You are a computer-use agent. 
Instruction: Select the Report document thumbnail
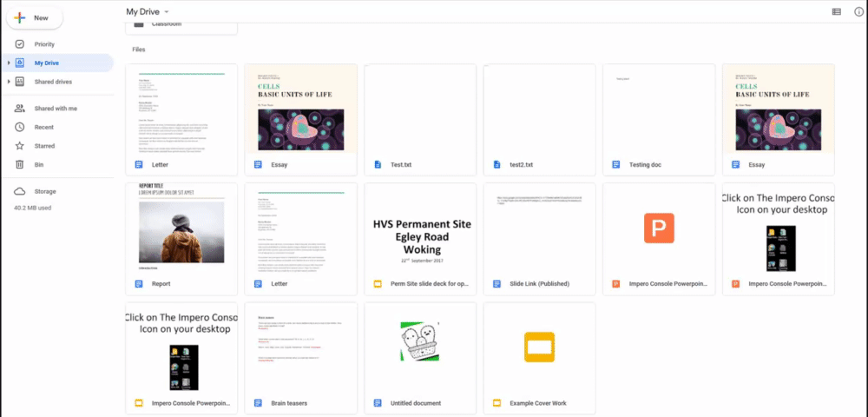[181, 228]
